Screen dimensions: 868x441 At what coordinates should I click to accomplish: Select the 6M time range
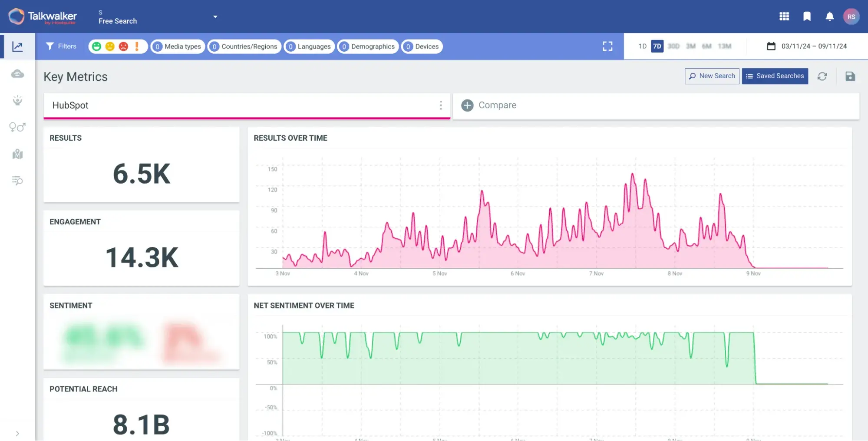coord(707,46)
